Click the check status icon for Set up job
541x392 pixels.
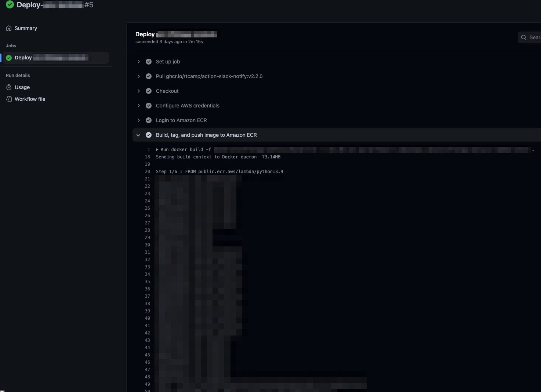click(x=149, y=62)
